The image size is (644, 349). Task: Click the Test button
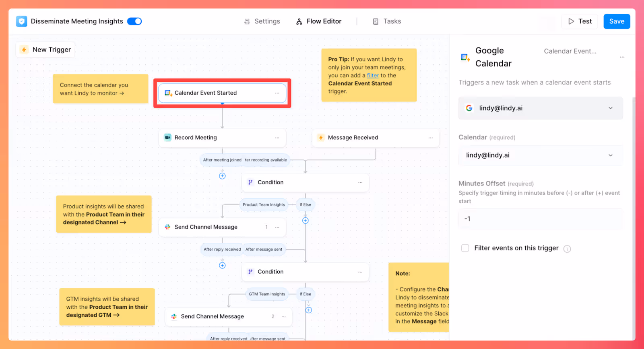[580, 21]
